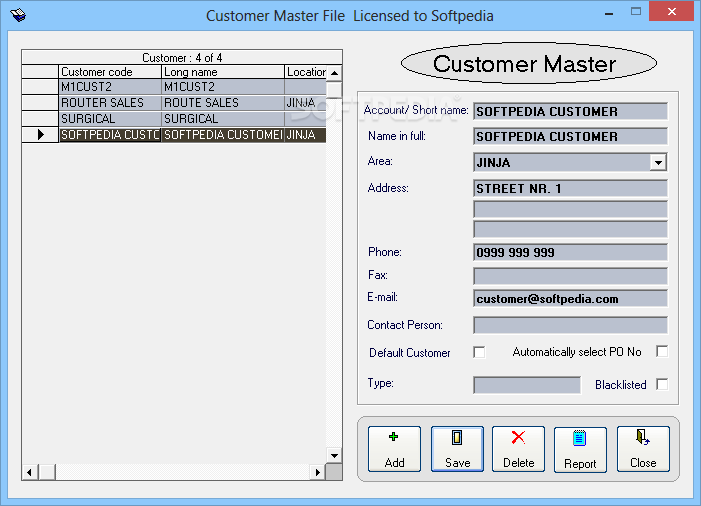The image size is (701, 506).
Task: Click the row selector arrow for SOFTPEDIA row
Action: point(40,135)
